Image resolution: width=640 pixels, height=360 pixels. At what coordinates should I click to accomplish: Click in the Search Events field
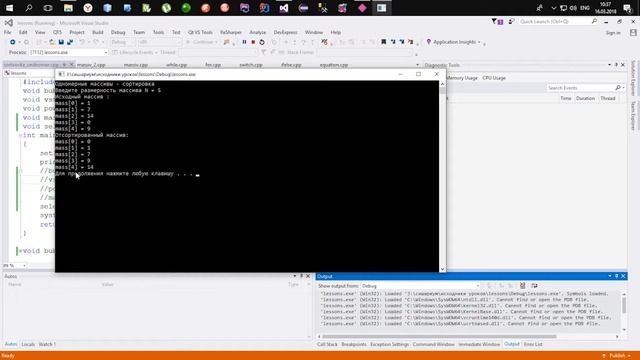pos(581,88)
